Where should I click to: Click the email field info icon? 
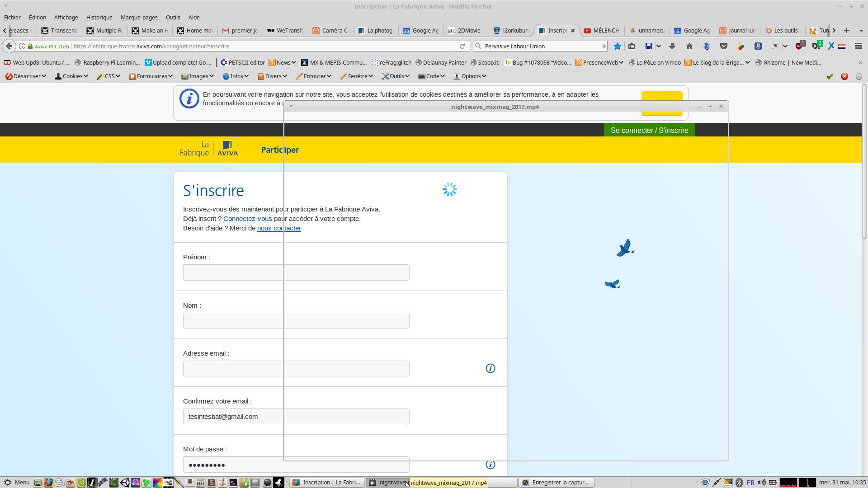tap(490, 368)
